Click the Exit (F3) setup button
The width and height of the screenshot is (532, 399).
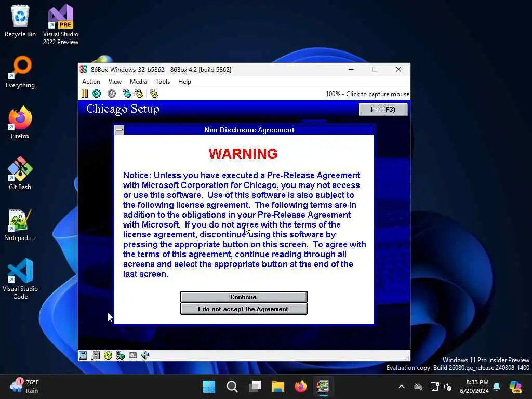point(383,109)
